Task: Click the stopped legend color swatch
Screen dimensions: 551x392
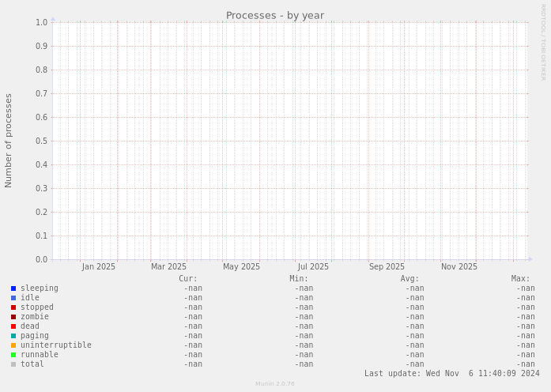Action: [x=13, y=307]
